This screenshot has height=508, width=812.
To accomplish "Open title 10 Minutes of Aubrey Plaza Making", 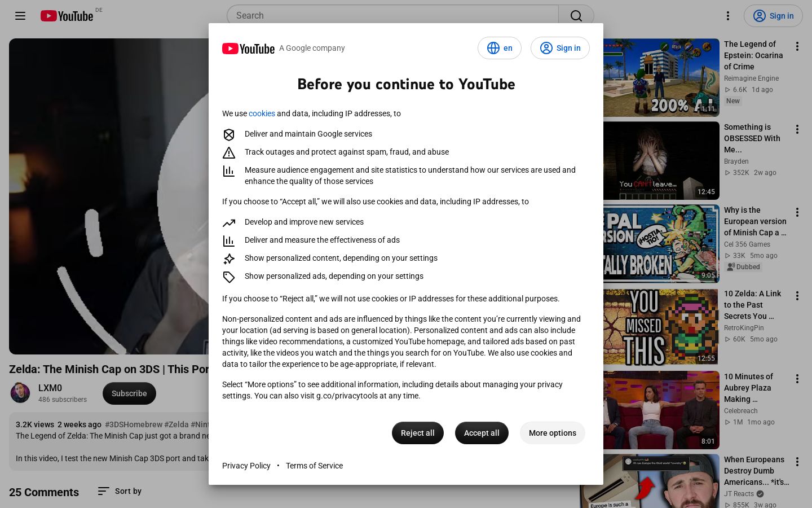I will pyautogui.click(x=748, y=388).
